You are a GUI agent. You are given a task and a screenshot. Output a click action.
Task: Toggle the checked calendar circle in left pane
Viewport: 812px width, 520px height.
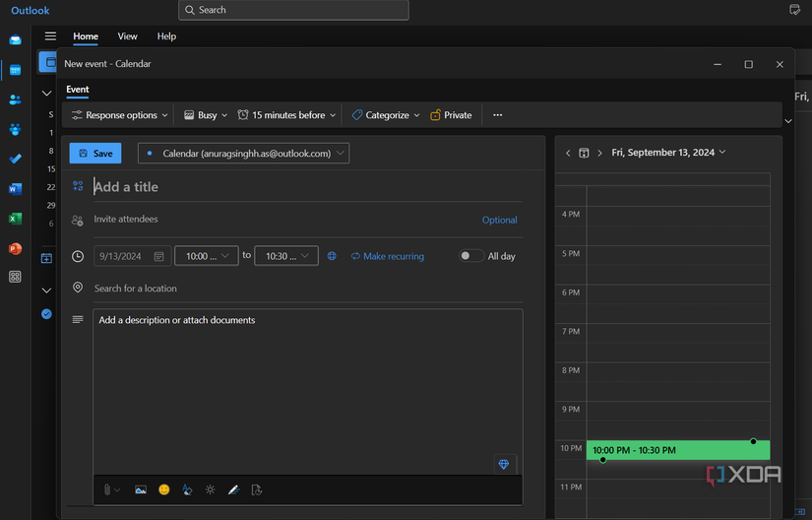point(46,314)
